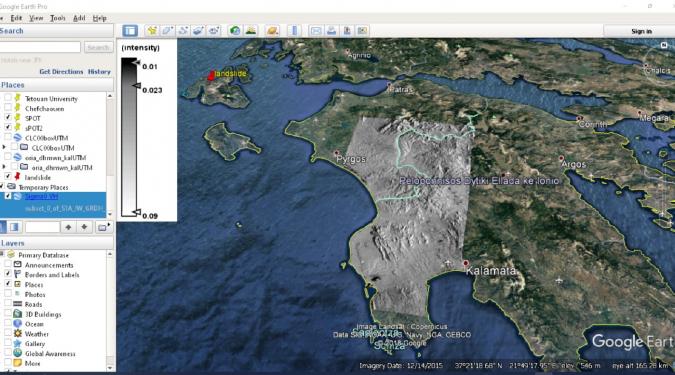Open the Add menu

79,18
